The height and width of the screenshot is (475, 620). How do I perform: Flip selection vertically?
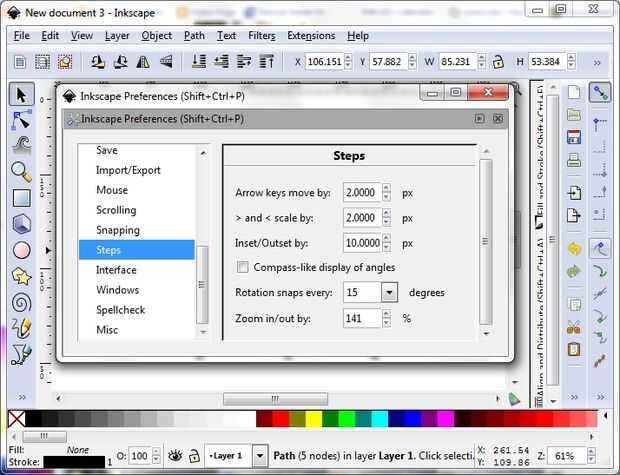(x=166, y=62)
